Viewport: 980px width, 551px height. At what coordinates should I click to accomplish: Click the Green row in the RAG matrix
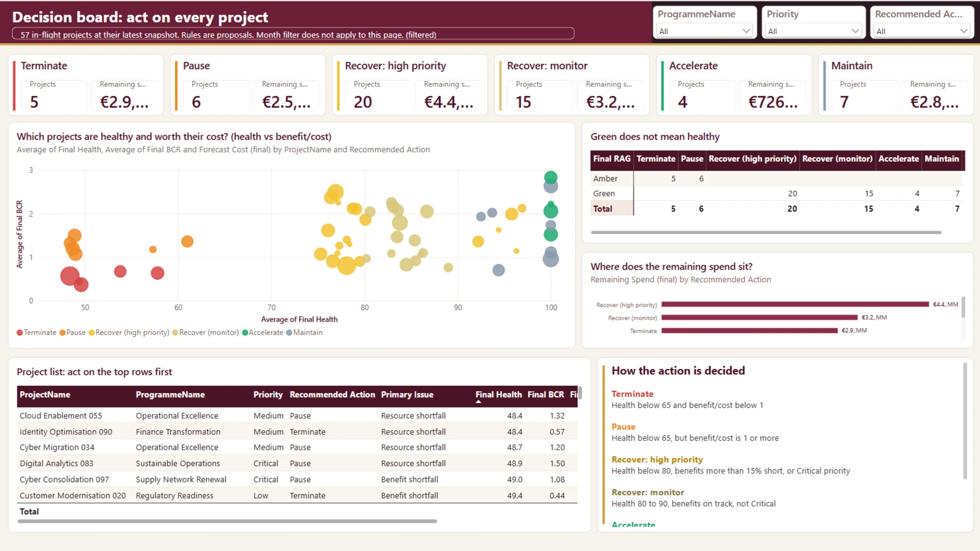point(776,193)
